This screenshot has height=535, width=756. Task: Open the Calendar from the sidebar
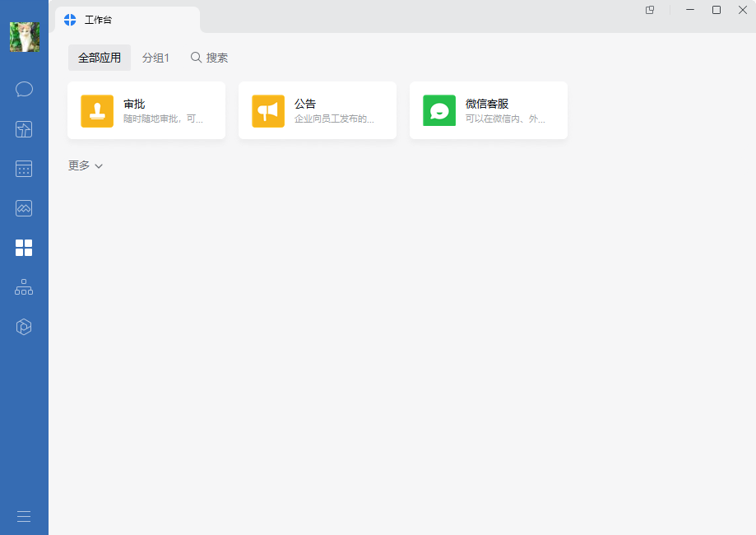(x=24, y=169)
